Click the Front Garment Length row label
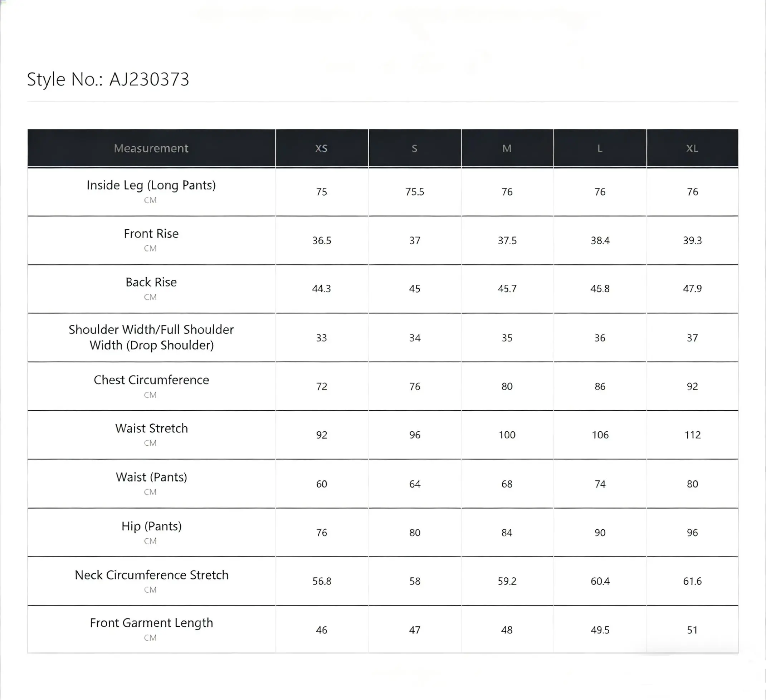Image resolution: width=766 pixels, height=700 pixels. (x=151, y=623)
